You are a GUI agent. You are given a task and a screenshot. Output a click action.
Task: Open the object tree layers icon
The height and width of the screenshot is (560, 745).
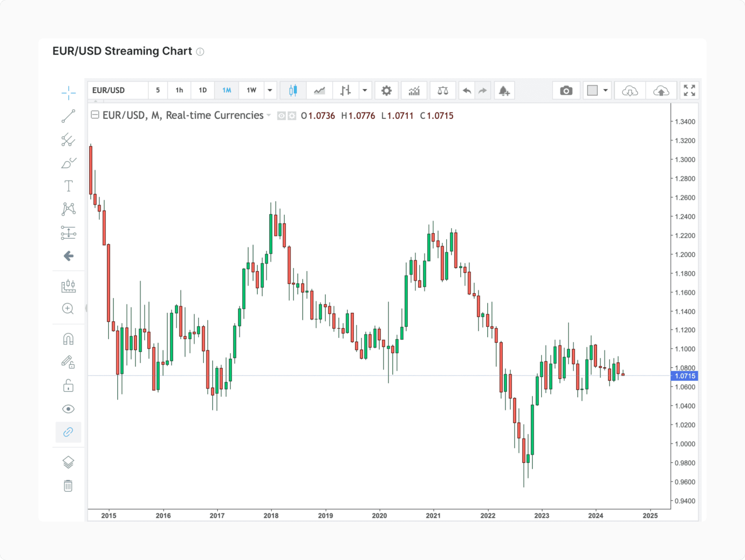tap(68, 462)
